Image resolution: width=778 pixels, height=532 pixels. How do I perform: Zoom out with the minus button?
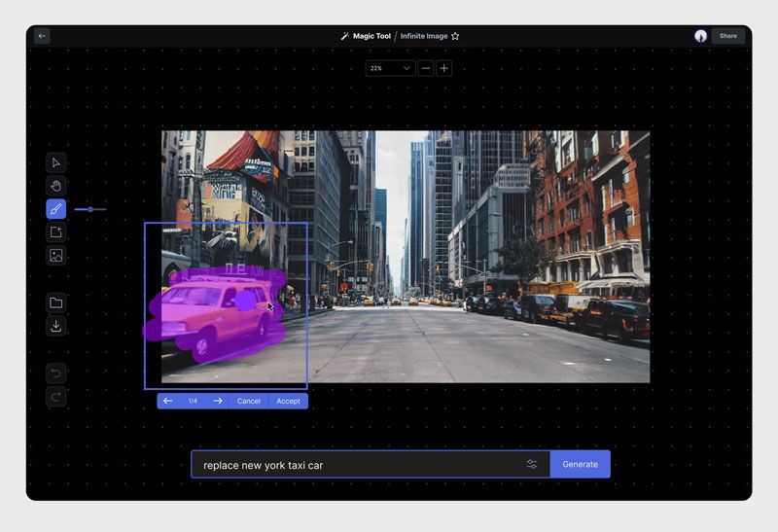pyautogui.click(x=426, y=68)
